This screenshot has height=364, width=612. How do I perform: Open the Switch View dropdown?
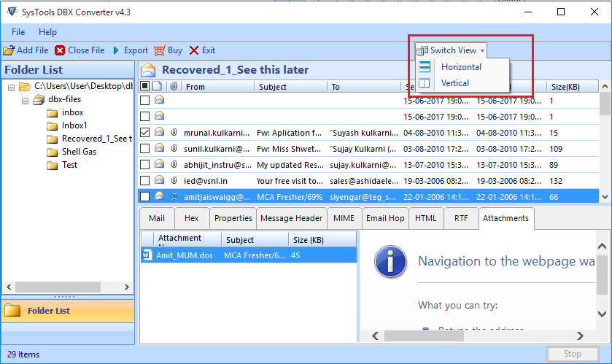coord(451,50)
